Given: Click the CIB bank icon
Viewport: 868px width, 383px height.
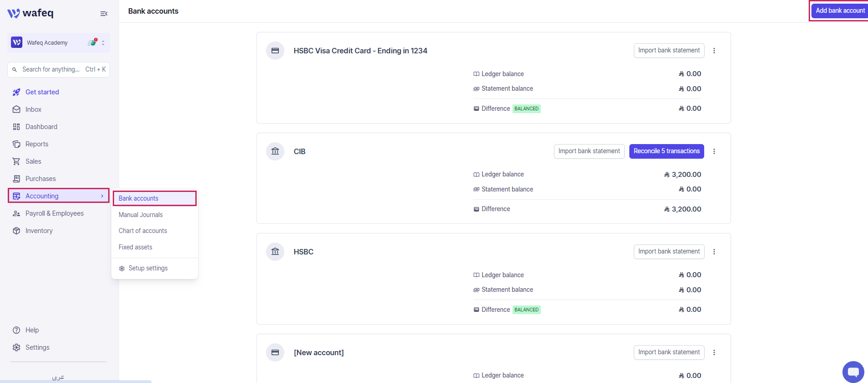Looking at the screenshot, I should [x=275, y=151].
